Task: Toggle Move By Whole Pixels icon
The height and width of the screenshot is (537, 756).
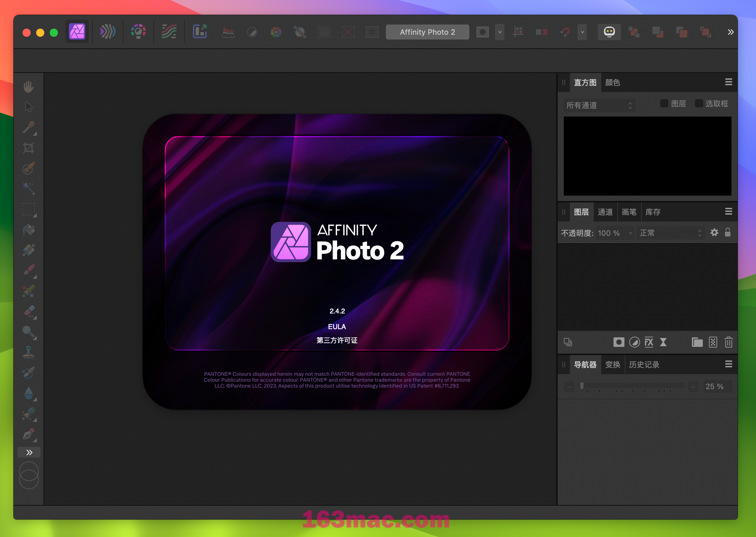Action: coord(542,32)
